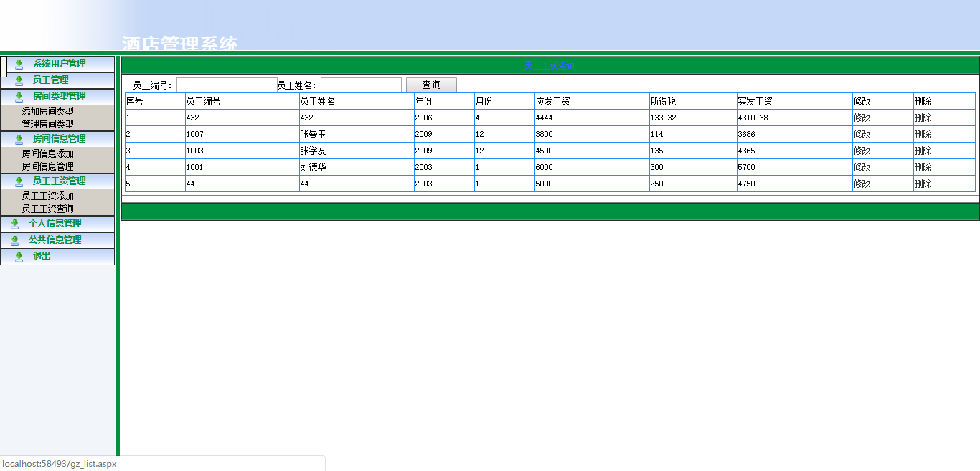Click 删除 for 刘德华

point(923,167)
